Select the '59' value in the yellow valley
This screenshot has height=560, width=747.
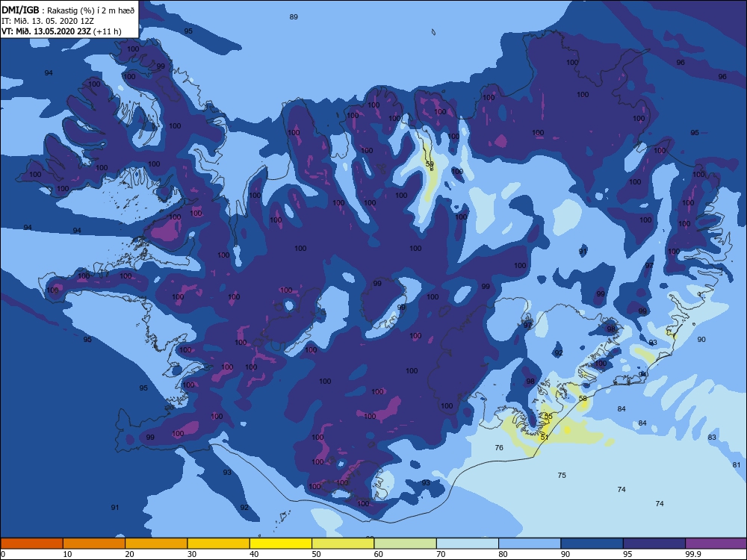click(x=430, y=164)
